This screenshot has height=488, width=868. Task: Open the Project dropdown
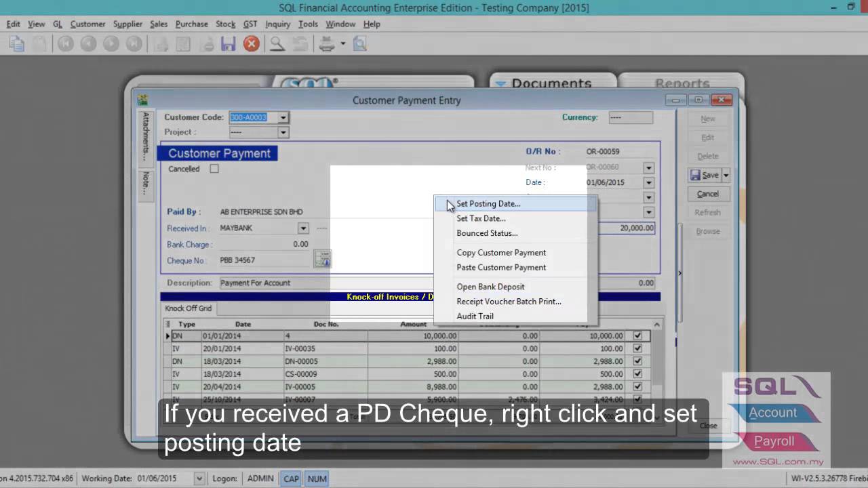click(x=283, y=132)
